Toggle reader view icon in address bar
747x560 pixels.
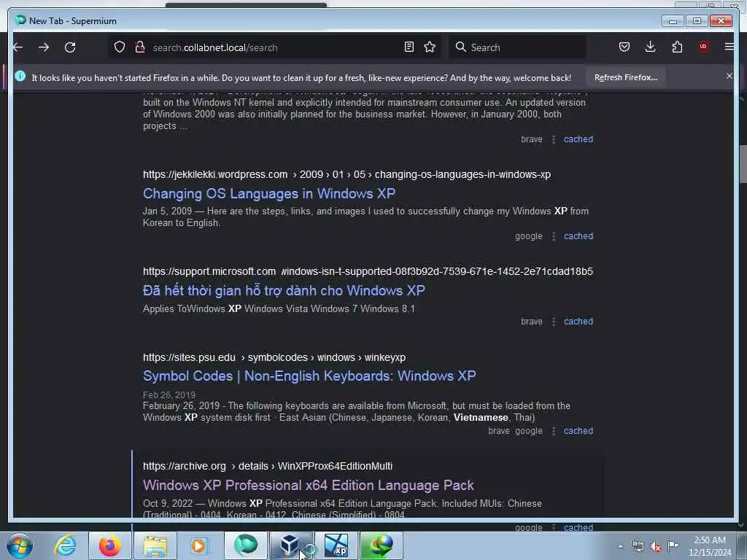[x=409, y=47]
